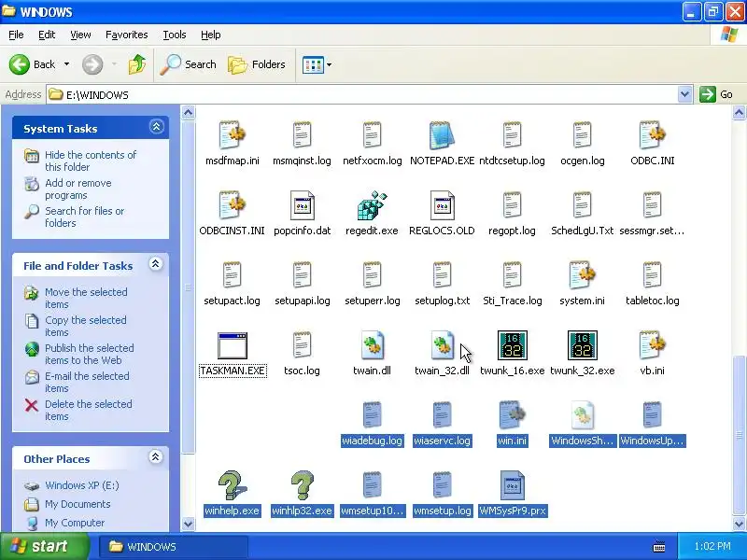Click the task pane scroll down arrow
The width and height of the screenshot is (747, 560).
pos(189,524)
